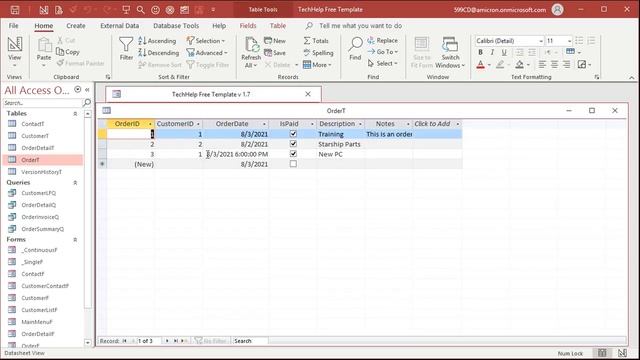Screen dimensions: 640x360
Task: Open the OrderID column dropdown
Action: (150, 124)
